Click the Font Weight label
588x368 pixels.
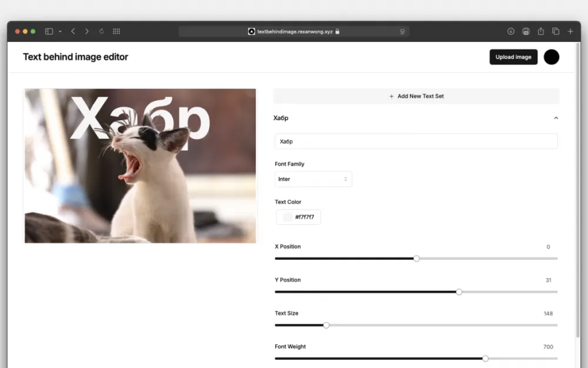tap(290, 347)
